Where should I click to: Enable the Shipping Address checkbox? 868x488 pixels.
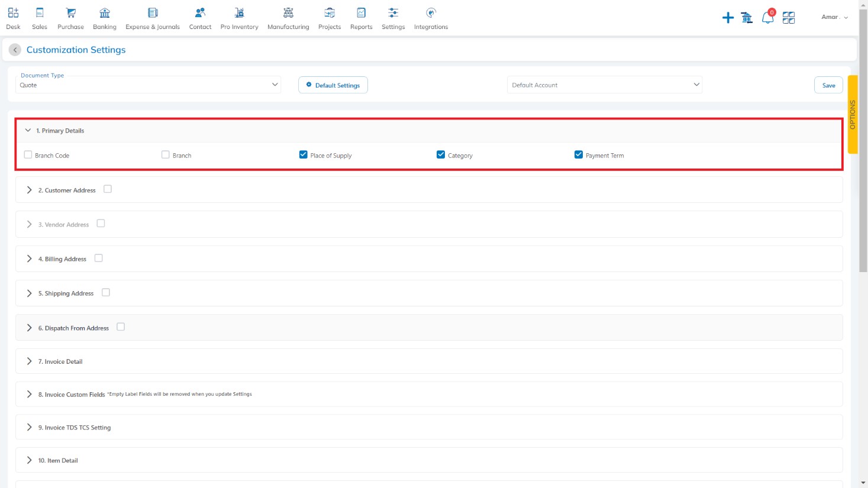106,292
